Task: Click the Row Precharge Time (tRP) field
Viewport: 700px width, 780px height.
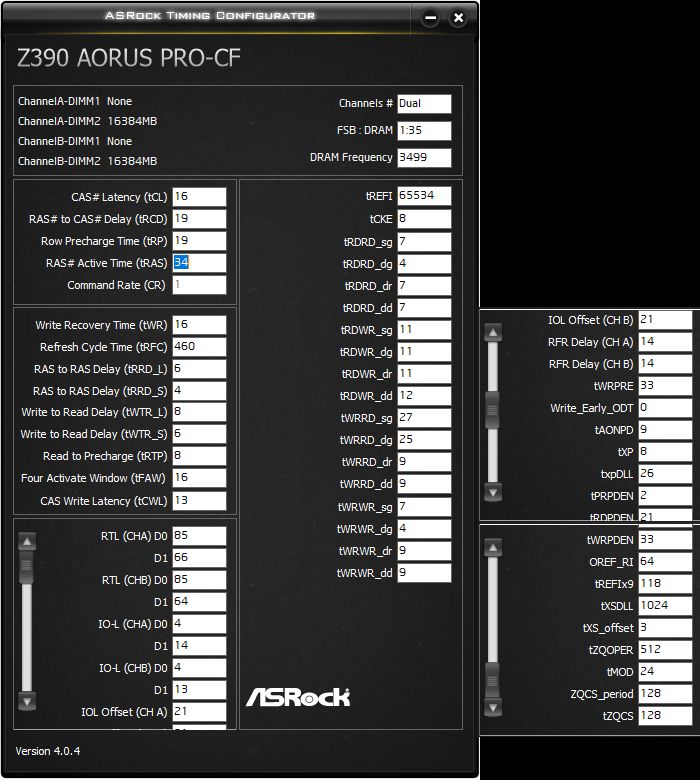Action: click(199, 241)
